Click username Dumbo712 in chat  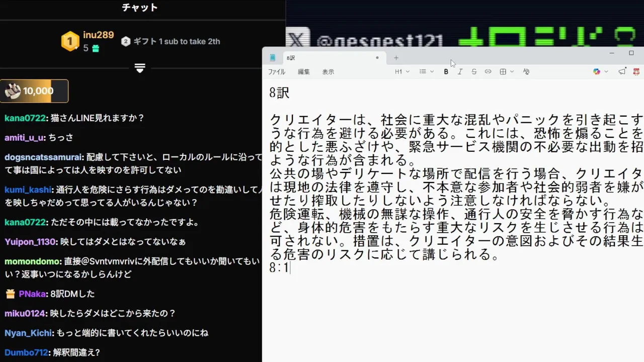(x=27, y=352)
